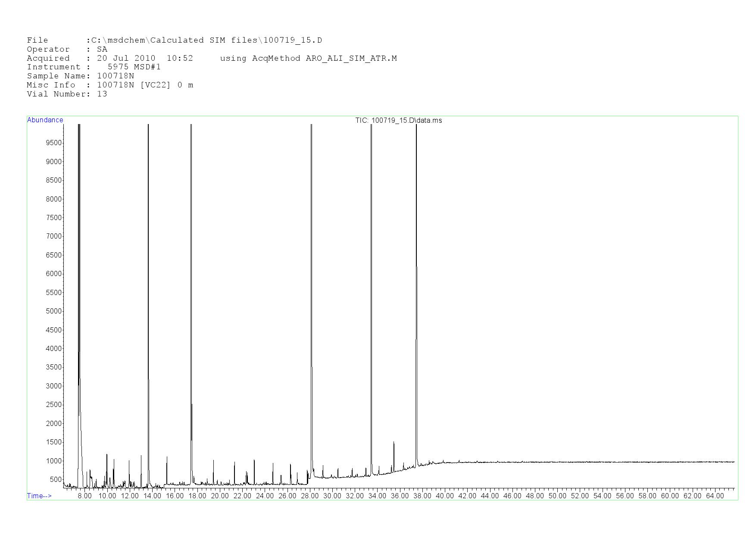756x534 pixels.
Task: Click the File path line in header
Action: pyautogui.click(x=174, y=40)
